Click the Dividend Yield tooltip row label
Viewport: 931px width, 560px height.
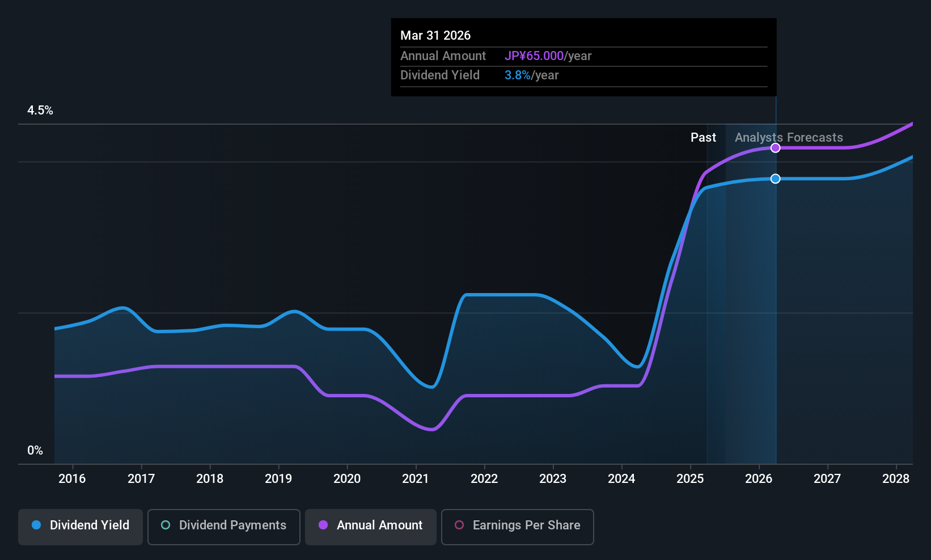[440, 75]
